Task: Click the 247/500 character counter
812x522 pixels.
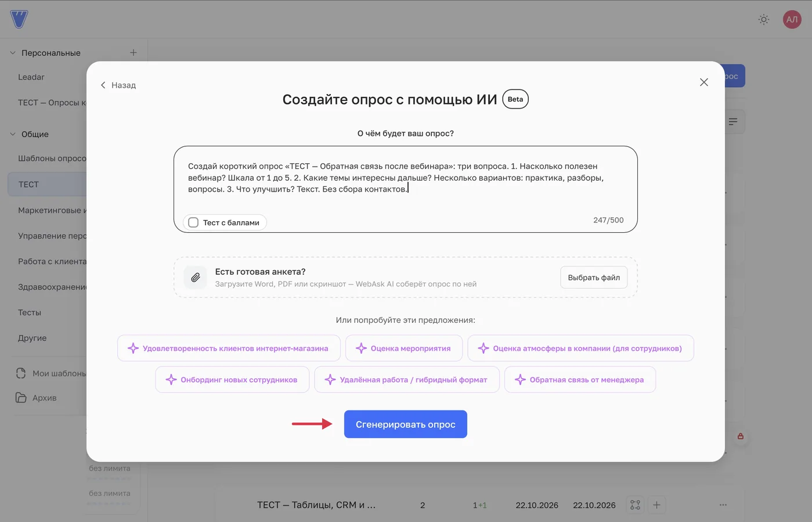Action: coord(608,220)
